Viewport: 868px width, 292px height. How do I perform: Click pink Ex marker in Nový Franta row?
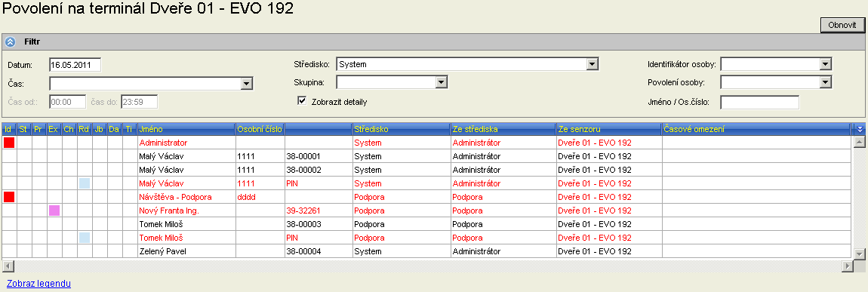click(x=54, y=211)
